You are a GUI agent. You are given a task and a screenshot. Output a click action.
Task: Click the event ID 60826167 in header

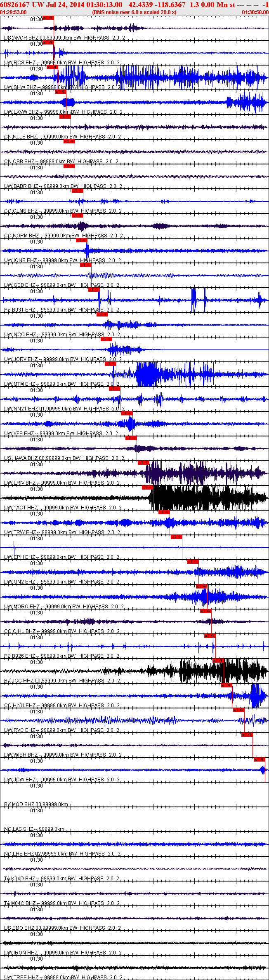[14, 5]
